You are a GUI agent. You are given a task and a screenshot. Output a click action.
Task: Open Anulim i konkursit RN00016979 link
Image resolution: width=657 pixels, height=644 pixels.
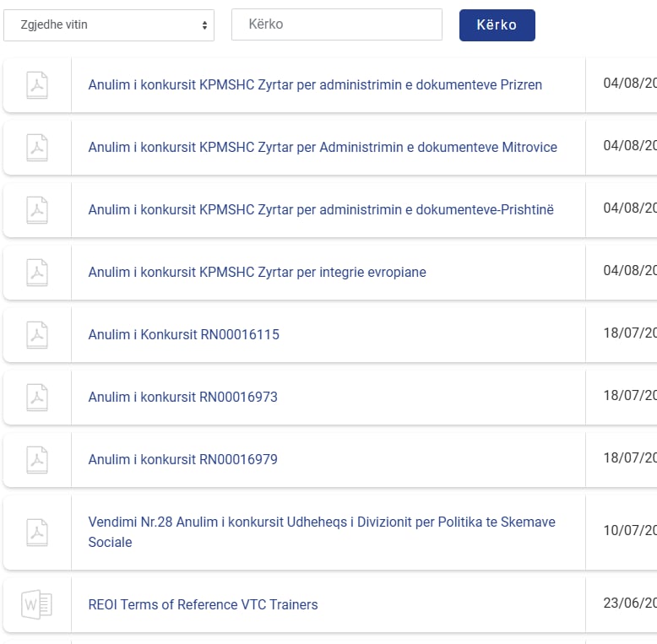182,460
